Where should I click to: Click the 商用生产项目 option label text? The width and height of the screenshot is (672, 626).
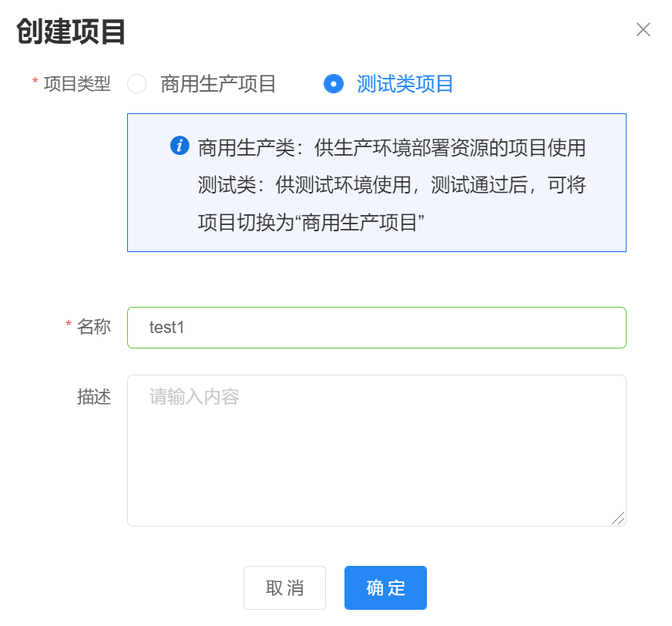pyautogui.click(x=218, y=84)
